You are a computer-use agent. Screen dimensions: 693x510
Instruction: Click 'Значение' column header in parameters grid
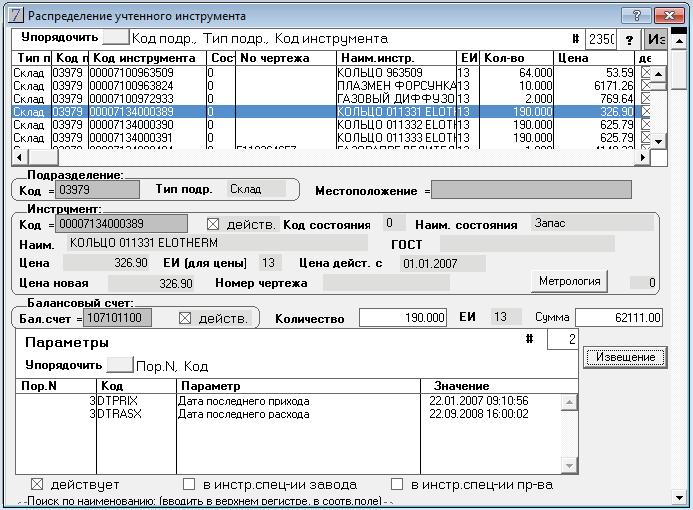[x=499, y=386]
